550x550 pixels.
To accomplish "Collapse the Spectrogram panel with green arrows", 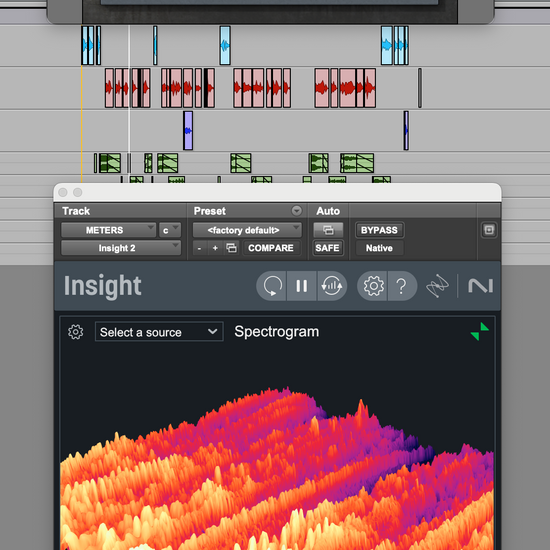I will pos(479,331).
